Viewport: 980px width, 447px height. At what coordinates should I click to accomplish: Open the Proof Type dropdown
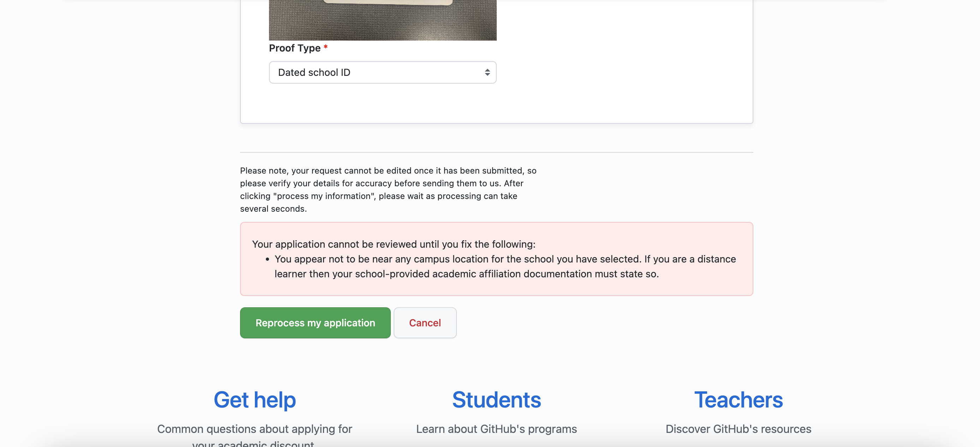(382, 72)
